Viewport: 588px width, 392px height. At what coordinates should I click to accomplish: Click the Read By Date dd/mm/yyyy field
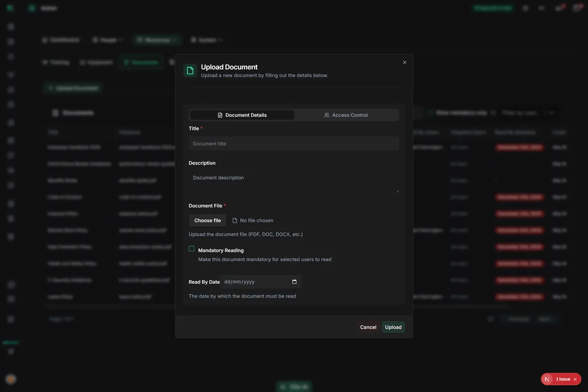pyautogui.click(x=260, y=282)
